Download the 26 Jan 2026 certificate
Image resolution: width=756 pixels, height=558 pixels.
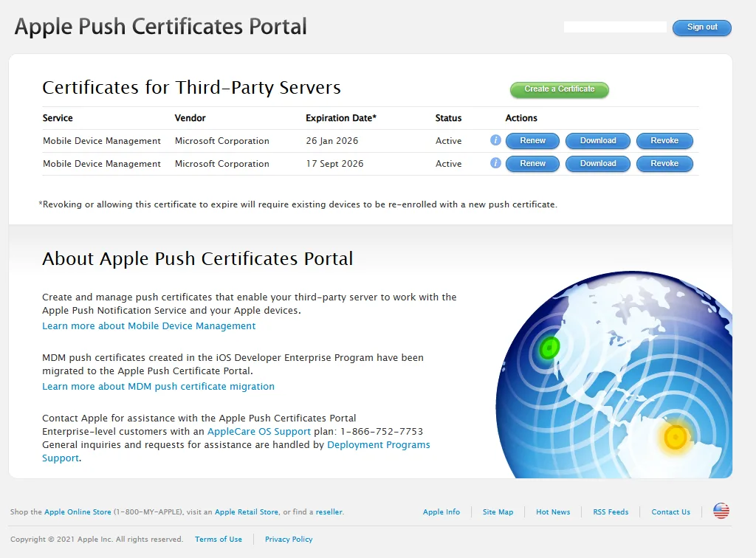597,140
